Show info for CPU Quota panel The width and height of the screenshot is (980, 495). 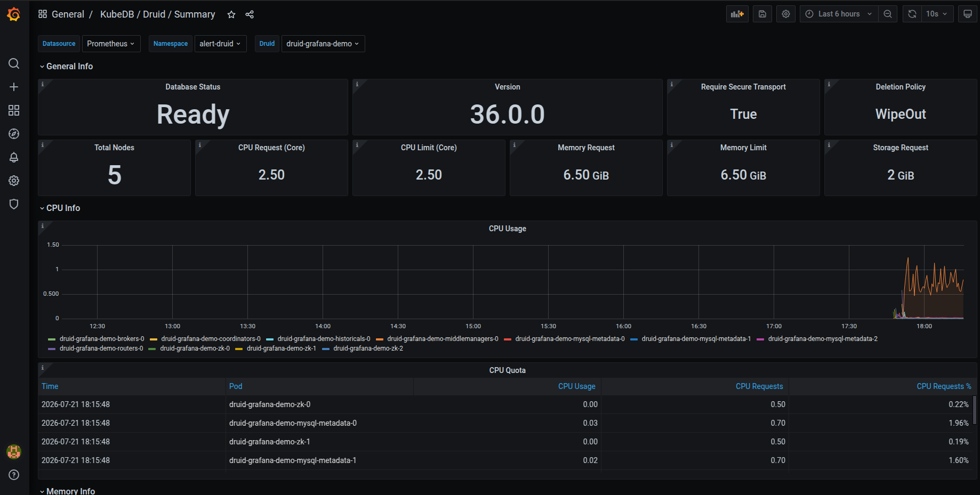[43, 368]
